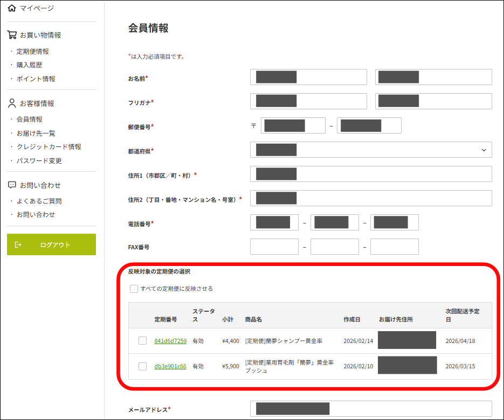Check the checkbox for subscription db3e901c66
The height and width of the screenshot is (420, 504).
coord(143,365)
